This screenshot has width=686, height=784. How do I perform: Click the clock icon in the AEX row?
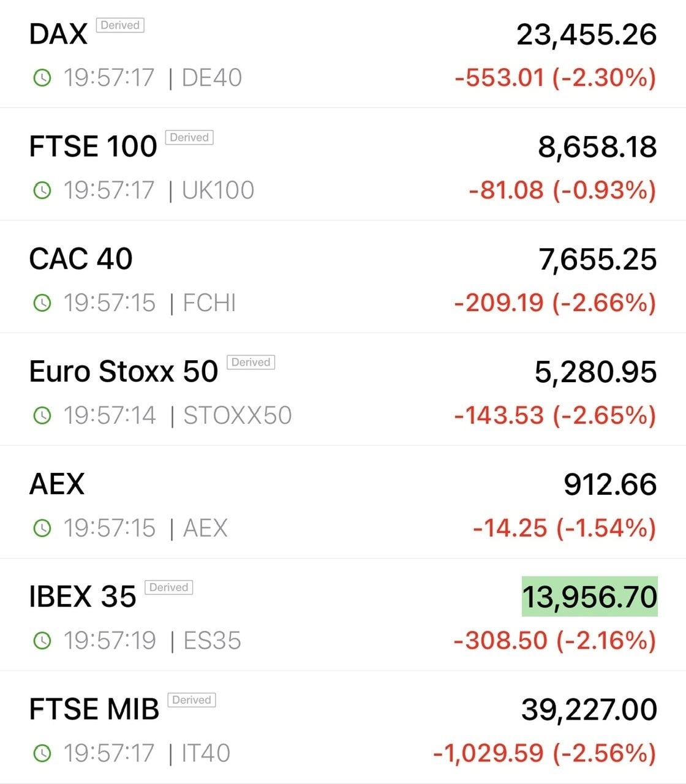click(x=42, y=528)
